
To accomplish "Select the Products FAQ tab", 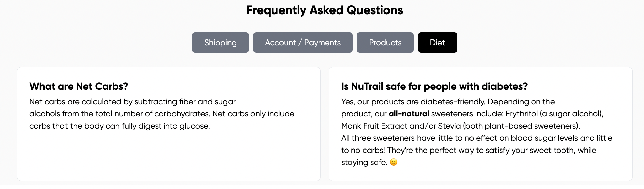I will [385, 43].
